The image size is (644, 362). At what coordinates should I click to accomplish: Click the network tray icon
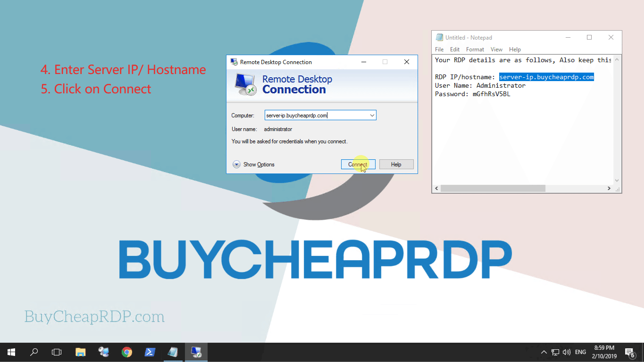555,352
